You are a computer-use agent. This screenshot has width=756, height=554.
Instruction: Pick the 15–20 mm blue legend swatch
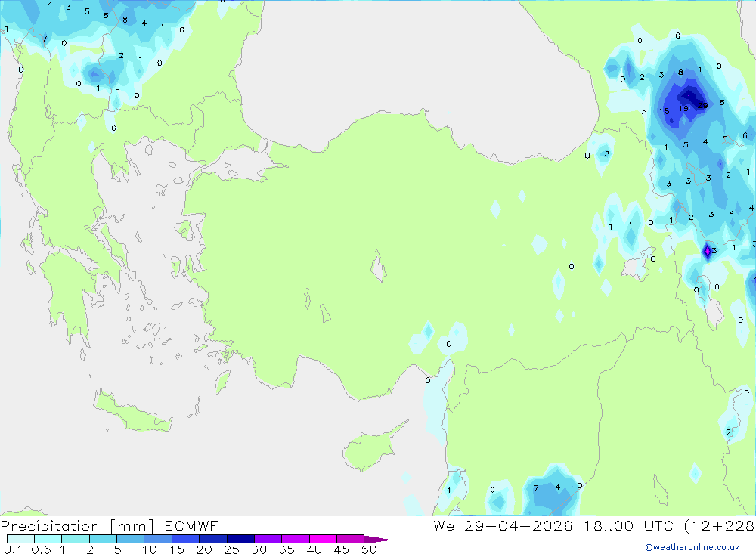click(x=185, y=539)
